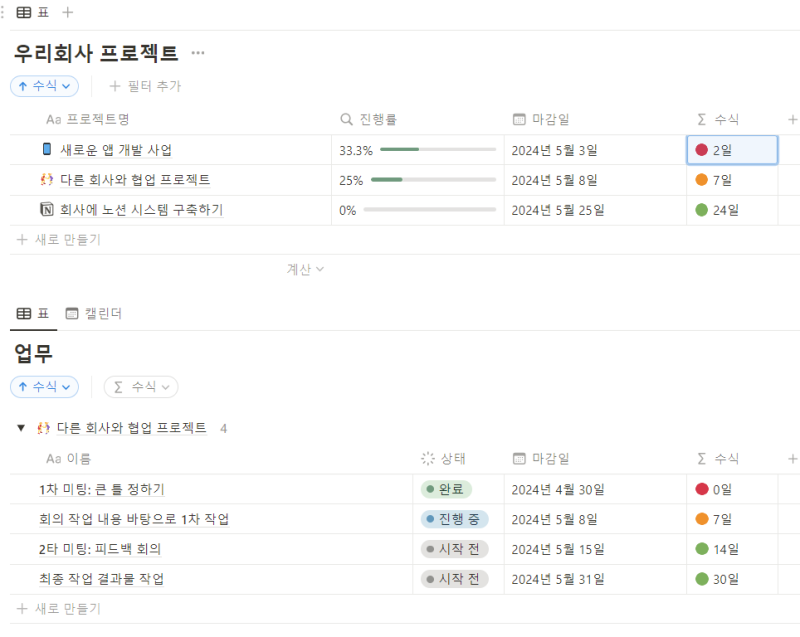Viewport: 800px width, 637px height.
Task: Click the 업무 database title
Action: pyautogui.click(x=33, y=353)
